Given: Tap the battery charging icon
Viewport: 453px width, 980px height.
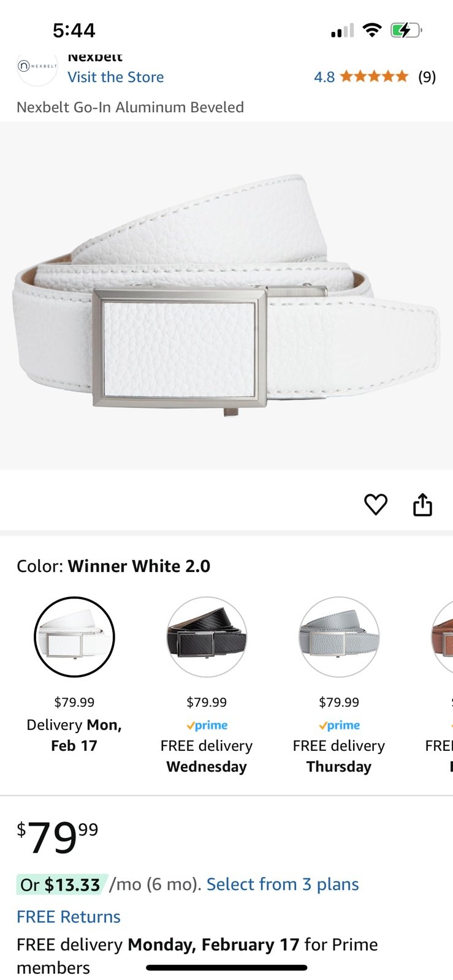Looking at the screenshot, I should click(406, 30).
